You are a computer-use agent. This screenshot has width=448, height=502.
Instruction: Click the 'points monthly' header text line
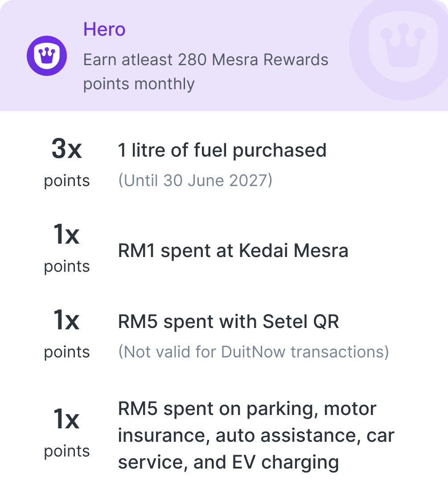(x=139, y=84)
